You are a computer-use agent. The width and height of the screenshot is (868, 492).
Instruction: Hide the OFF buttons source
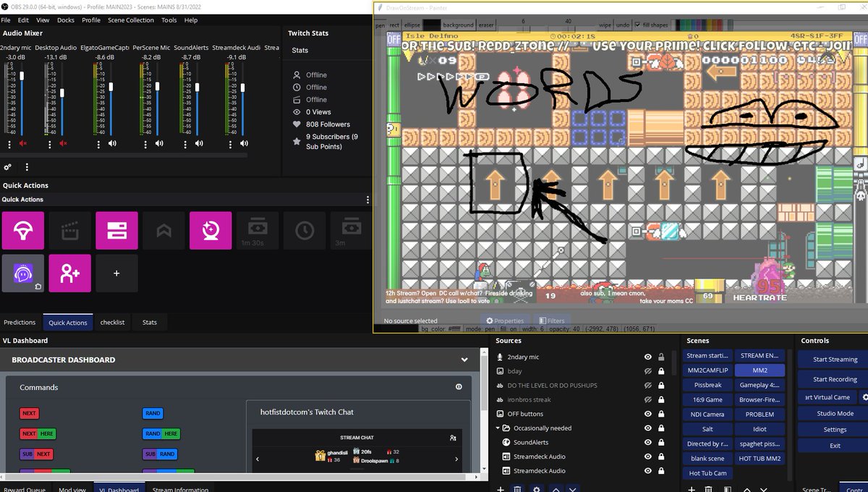coord(648,414)
